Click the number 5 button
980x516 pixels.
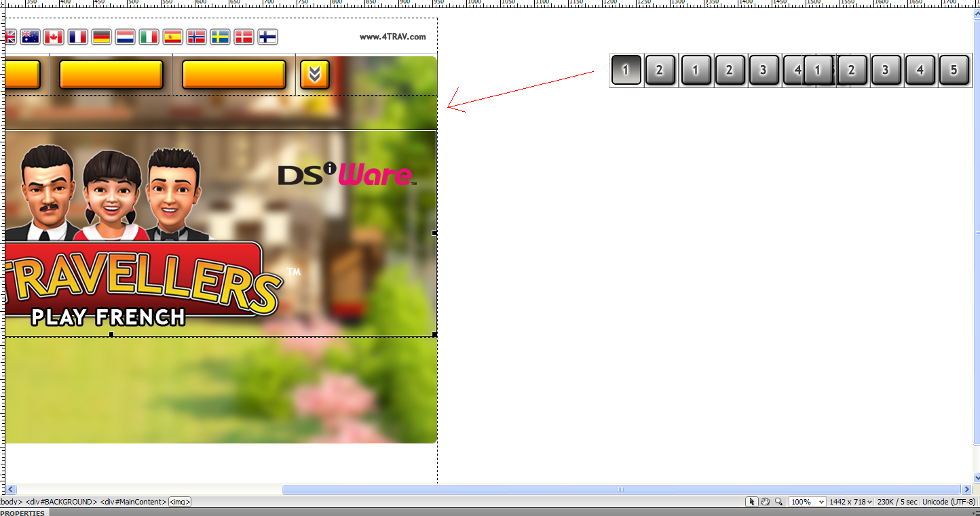[954, 70]
